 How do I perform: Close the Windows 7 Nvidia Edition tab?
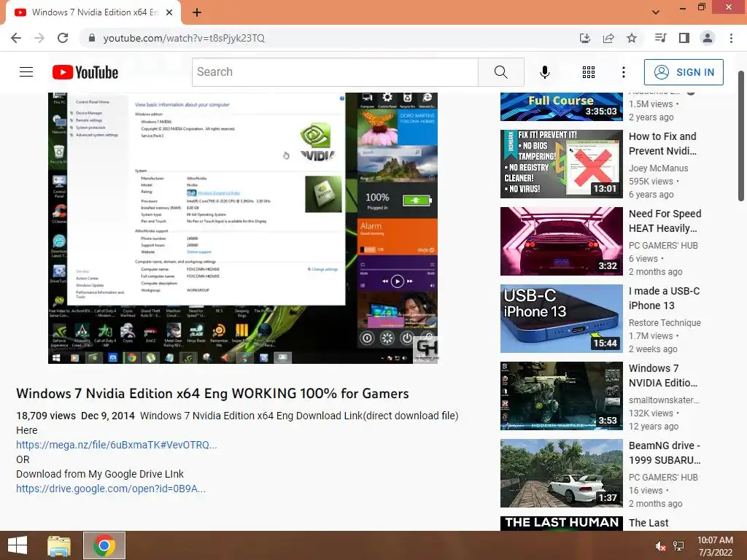point(169,12)
